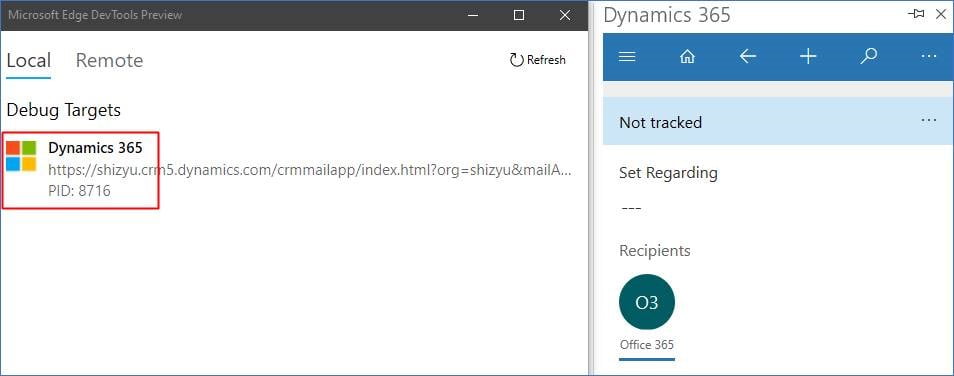Click the plus icon to create new

click(x=807, y=57)
